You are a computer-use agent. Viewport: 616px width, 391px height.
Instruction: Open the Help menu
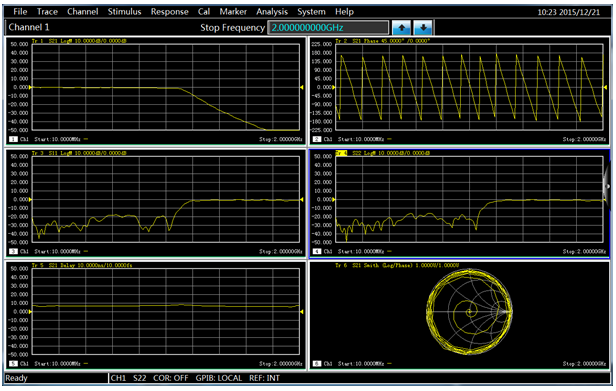pos(344,12)
